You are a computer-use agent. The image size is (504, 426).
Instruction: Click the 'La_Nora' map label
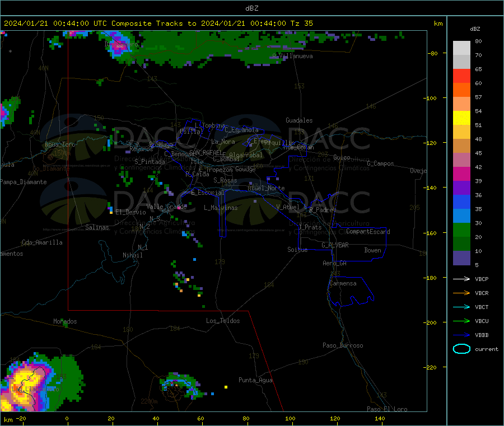[223, 142]
